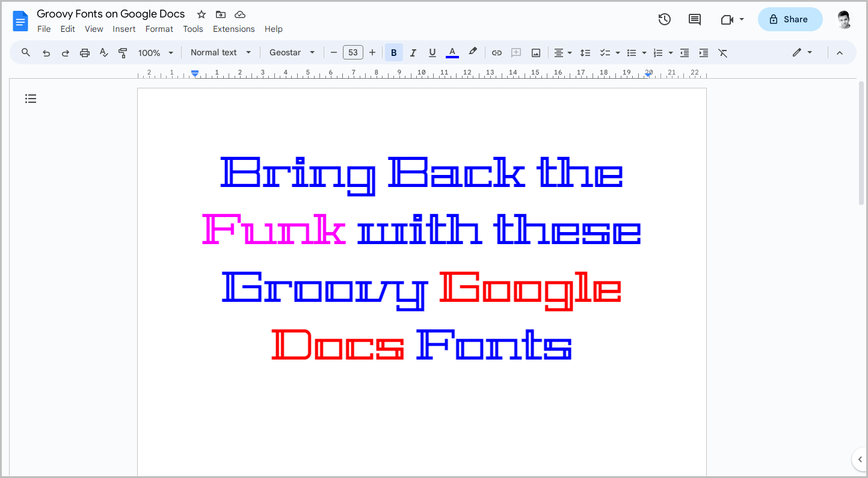This screenshot has height=478, width=868.
Task: Click the print icon
Action: point(84,52)
